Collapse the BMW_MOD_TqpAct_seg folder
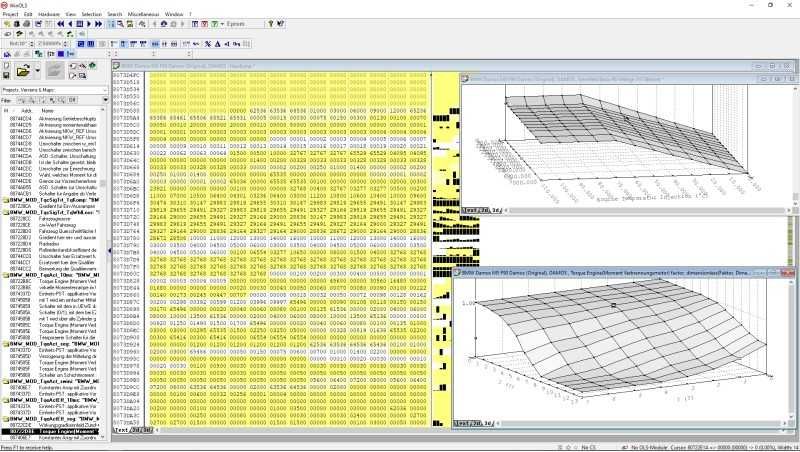The width and height of the screenshot is (800, 452). (6, 344)
